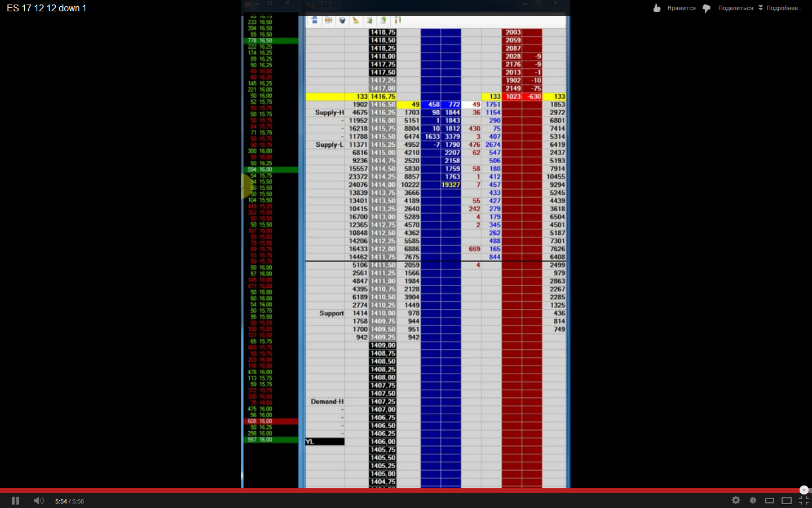Click the blue stacked-layers toolbar icon
The image size is (812, 508).
coord(315,20)
